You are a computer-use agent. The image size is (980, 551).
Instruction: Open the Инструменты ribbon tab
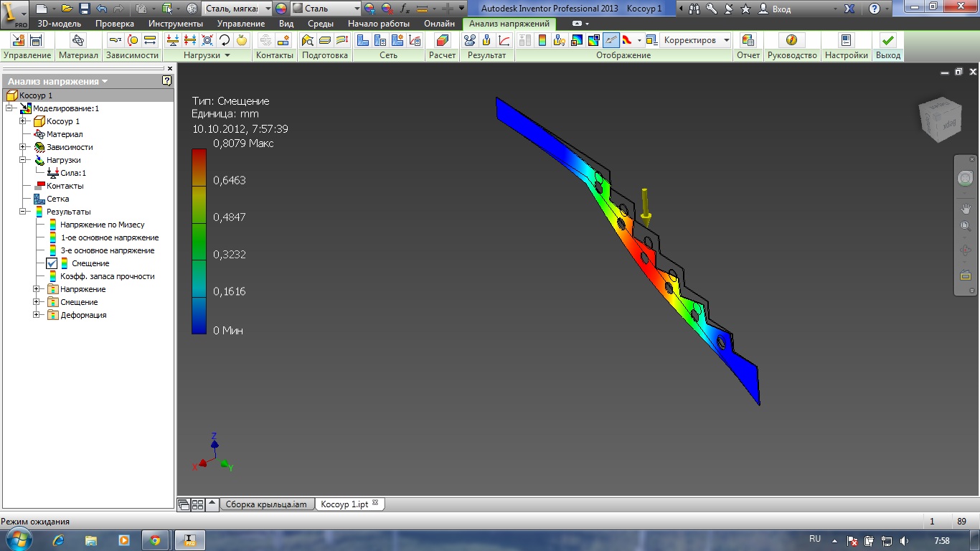click(x=176, y=24)
